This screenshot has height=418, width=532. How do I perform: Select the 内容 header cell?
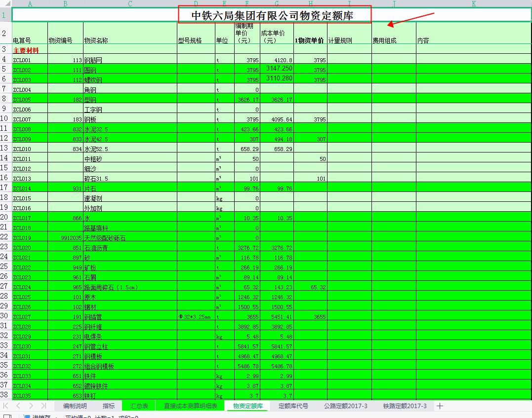[474, 33]
